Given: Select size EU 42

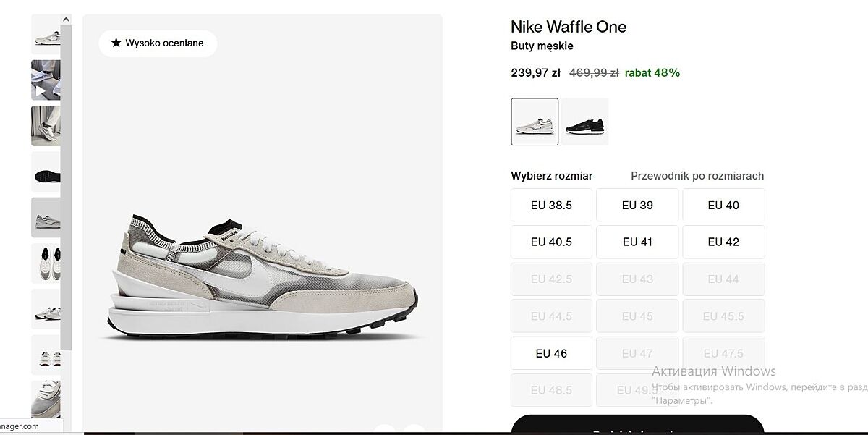Looking at the screenshot, I should [723, 242].
